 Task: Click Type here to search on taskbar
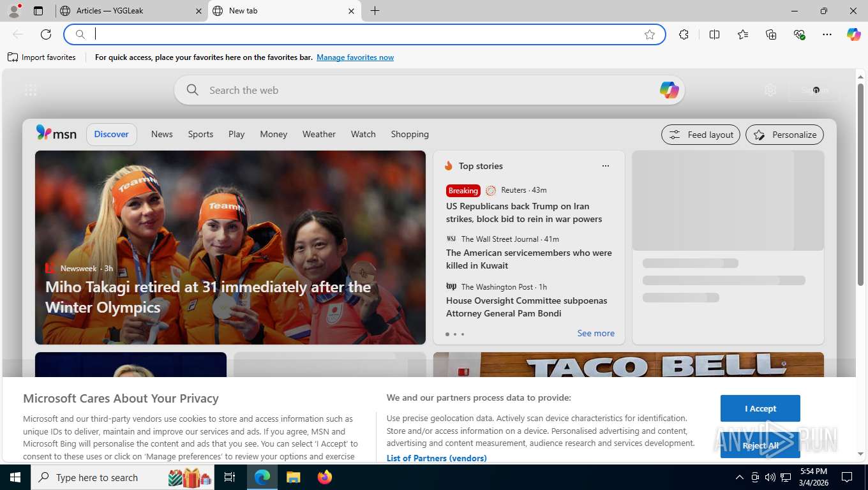(123, 477)
